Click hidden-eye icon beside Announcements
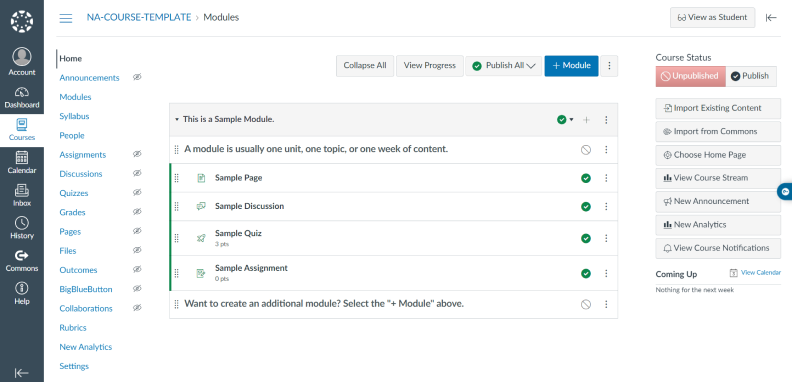 pos(137,77)
